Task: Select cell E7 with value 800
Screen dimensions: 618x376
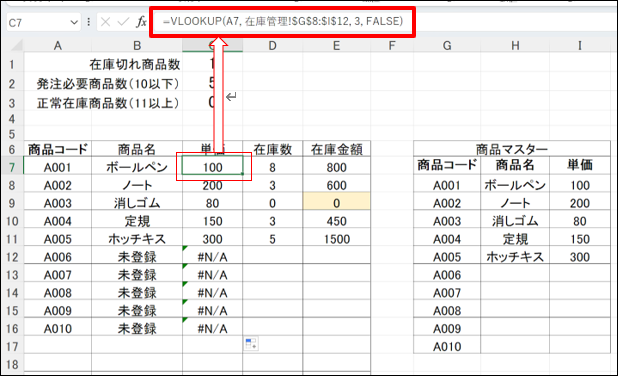Action: [336, 167]
